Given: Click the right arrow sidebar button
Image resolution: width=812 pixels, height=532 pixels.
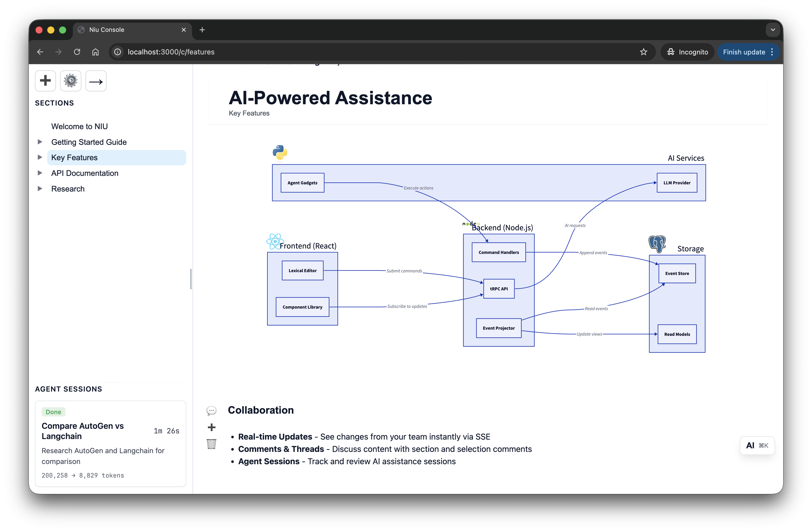Looking at the screenshot, I should [x=96, y=81].
